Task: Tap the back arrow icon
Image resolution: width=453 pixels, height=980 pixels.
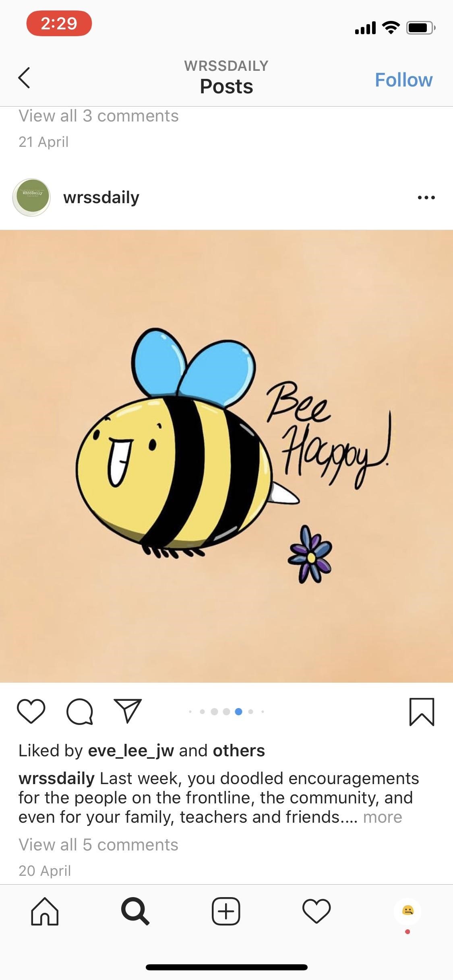Action: (24, 77)
